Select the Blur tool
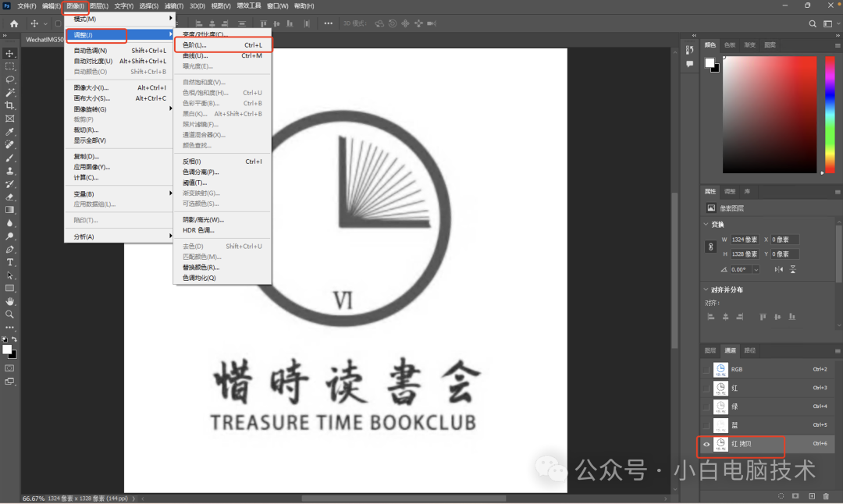Viewport: 843px width, 504px height. [x=9, y=223]
